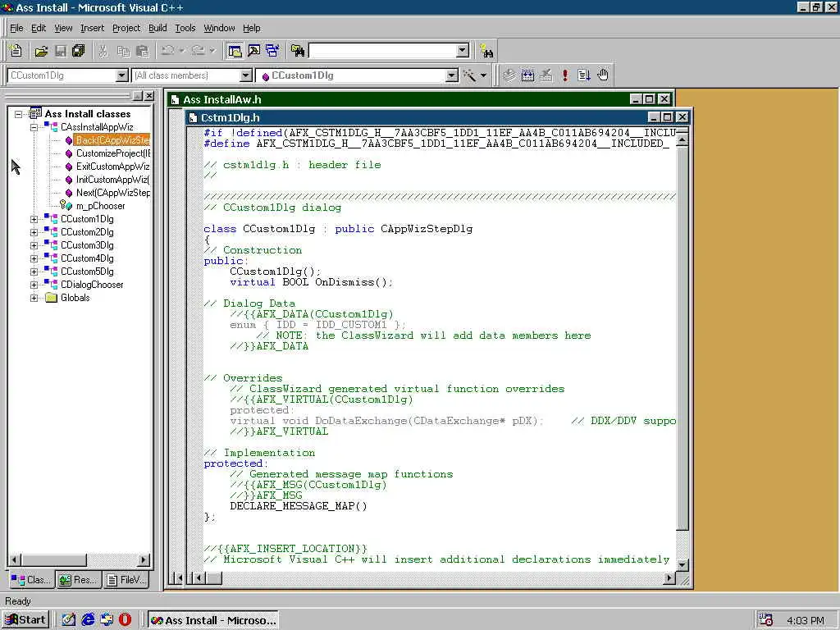The height and width of the screenshot is (630, 840).
Task: Click the Go debug icon
Action: click(x=583, y=75)
